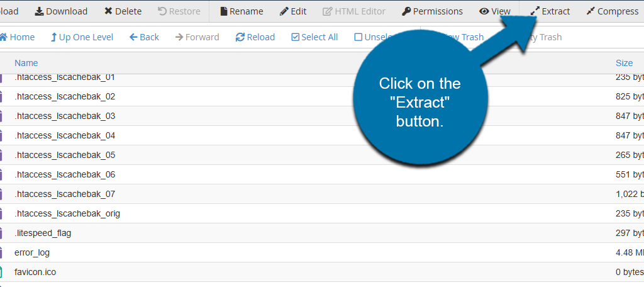Sort files by the Name column header
644x287 pixels.
click(26, 63)
